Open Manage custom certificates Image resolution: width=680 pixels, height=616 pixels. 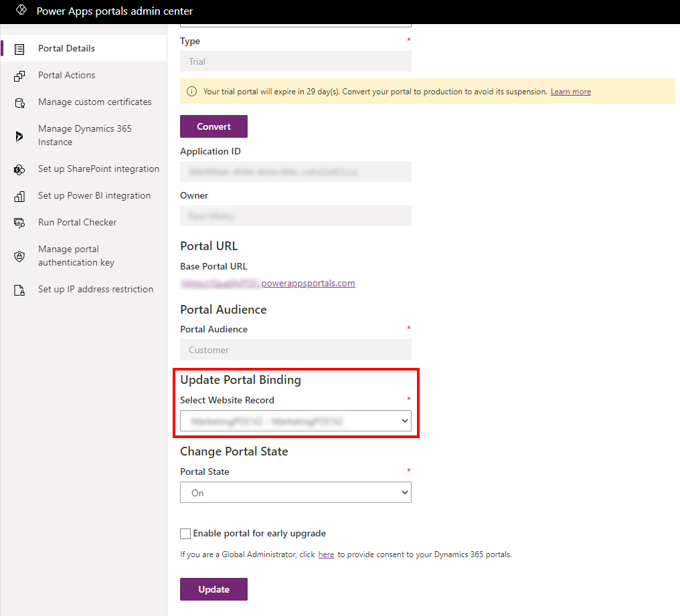click(94, 102)
